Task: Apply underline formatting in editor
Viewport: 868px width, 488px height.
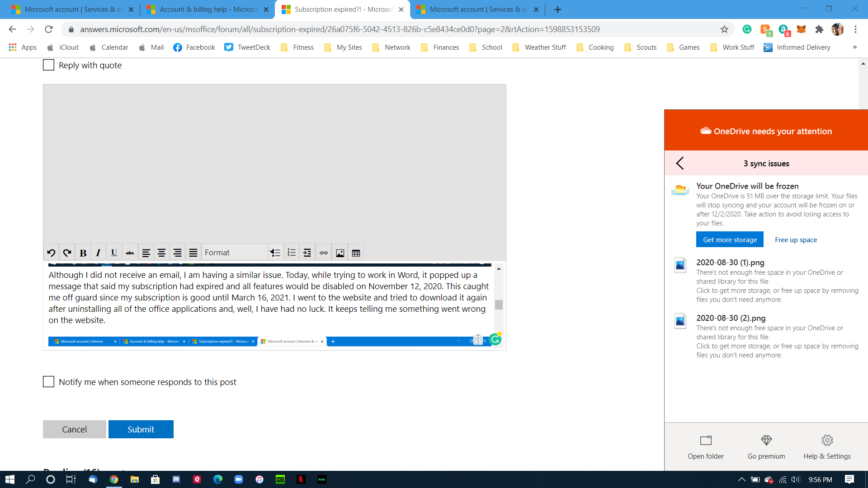Action: coord(114,253)
